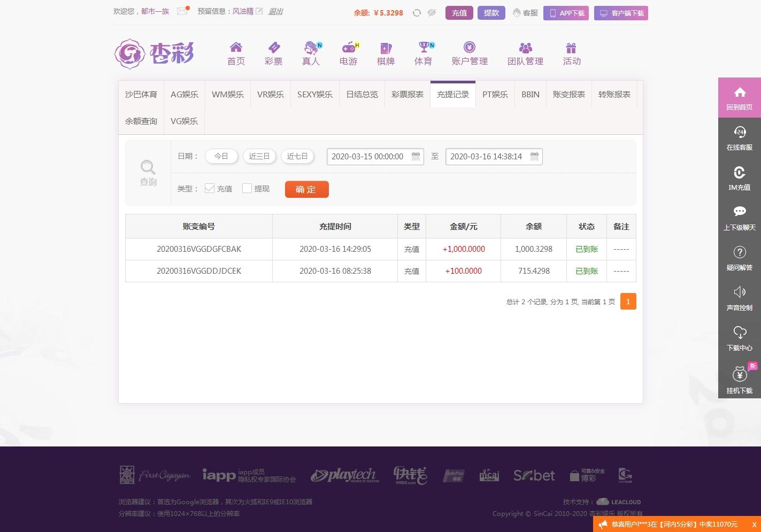761x532 pixels.
Task: Open the 彩票报表 tab
Action: tap(407, 94)
